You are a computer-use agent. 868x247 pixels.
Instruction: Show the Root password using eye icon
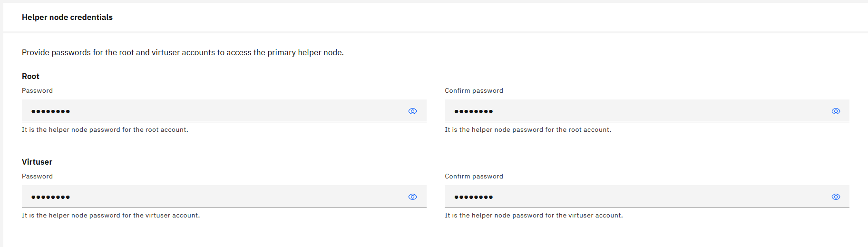tap(412, 111)
